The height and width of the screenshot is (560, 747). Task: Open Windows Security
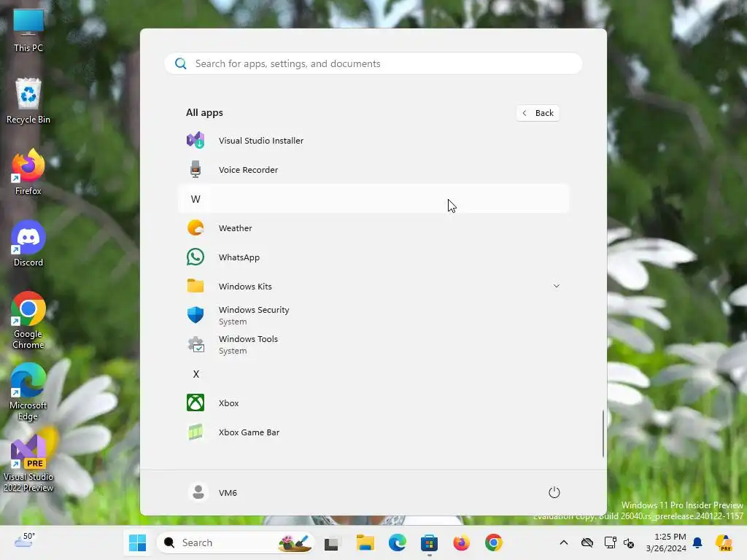point(373,315)
